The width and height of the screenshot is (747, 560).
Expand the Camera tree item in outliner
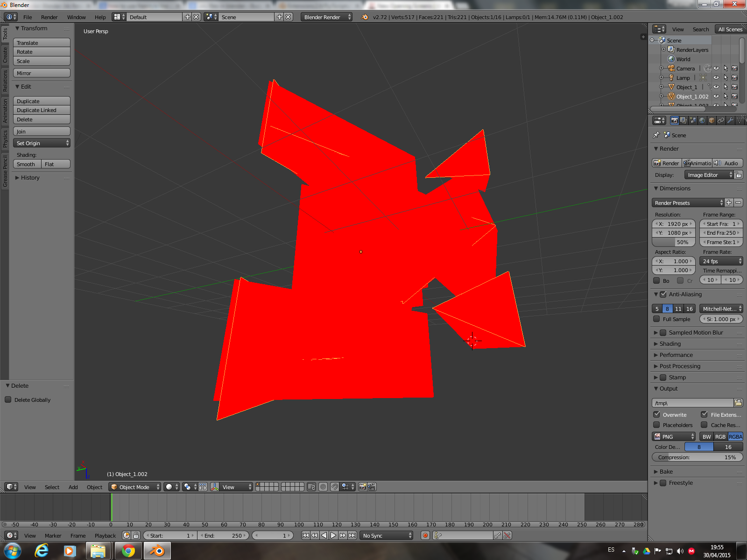661,68
